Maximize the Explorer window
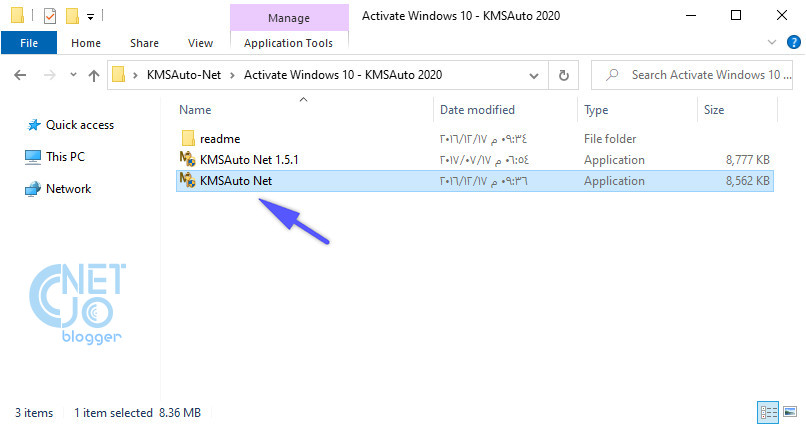806x425 pixels. click(x=736, y=15)
